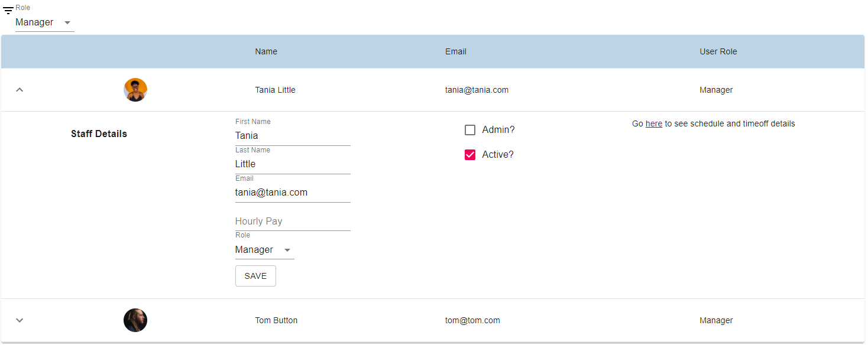The height and width of the screenshot is (348, 868).
Task: Click the Staff Details heading
Action: point(99,134)
